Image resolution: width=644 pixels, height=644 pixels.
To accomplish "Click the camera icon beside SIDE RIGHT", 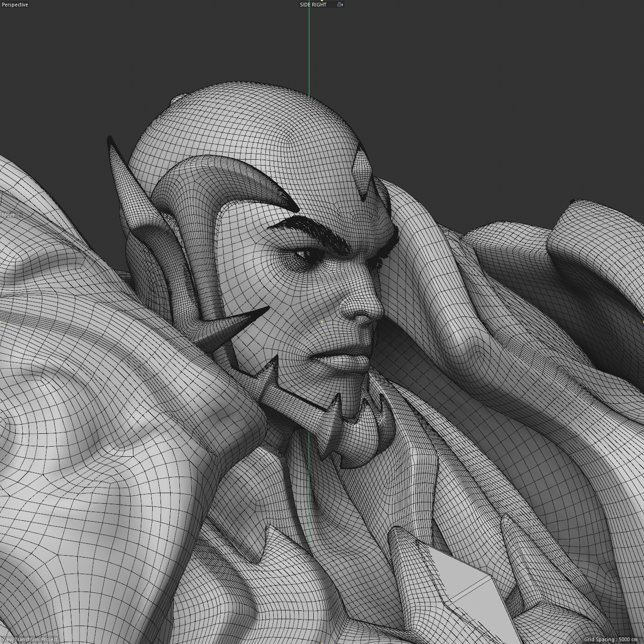I will tap(340, 5).
